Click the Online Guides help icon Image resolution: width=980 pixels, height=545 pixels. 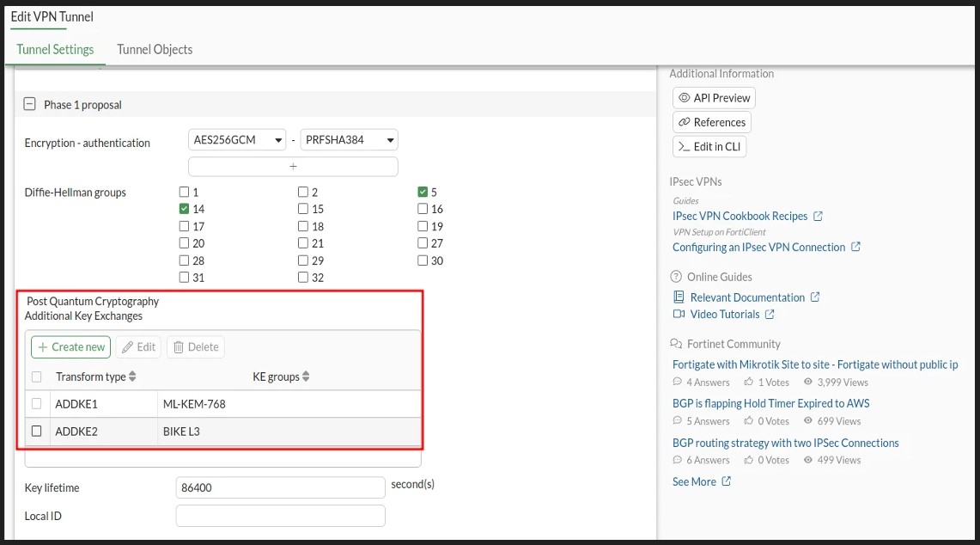[x=676, y=277]
